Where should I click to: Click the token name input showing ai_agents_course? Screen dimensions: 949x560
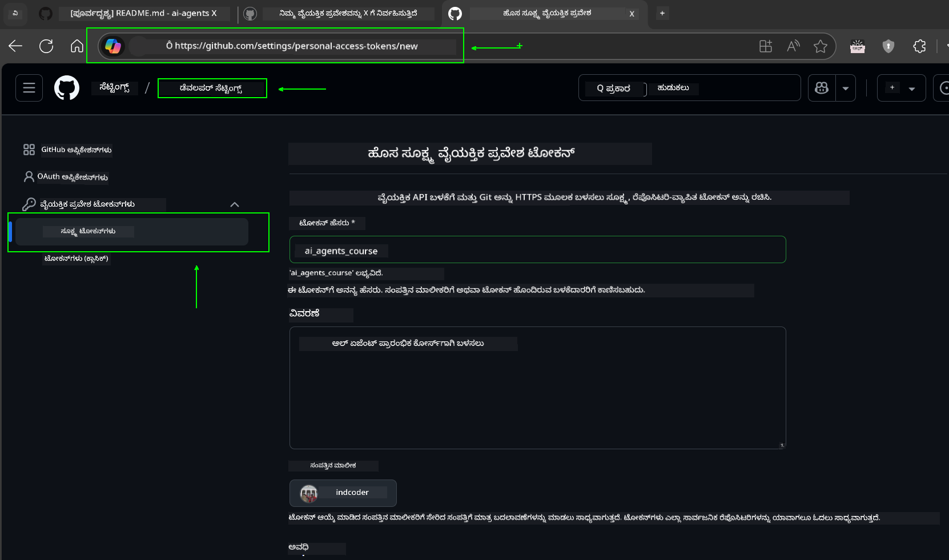click(x=538, y=249)
